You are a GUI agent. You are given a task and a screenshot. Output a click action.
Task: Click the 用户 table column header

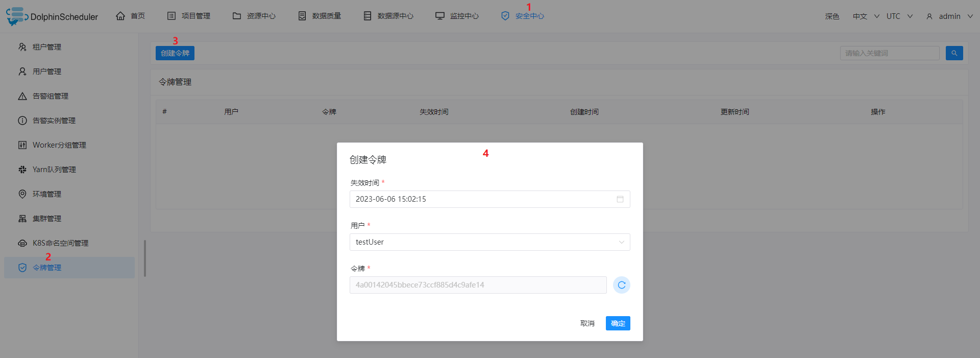pyautogui.click(x=231, y=112)
